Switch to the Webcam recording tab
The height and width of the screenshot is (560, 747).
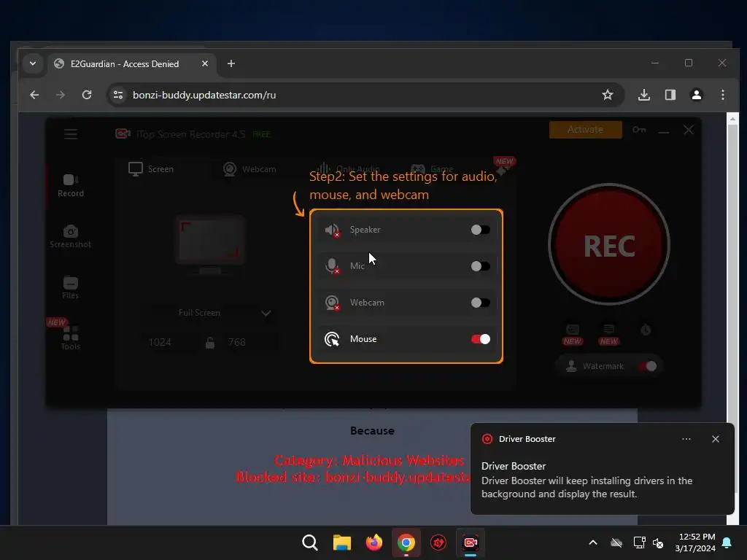[249, 169]
